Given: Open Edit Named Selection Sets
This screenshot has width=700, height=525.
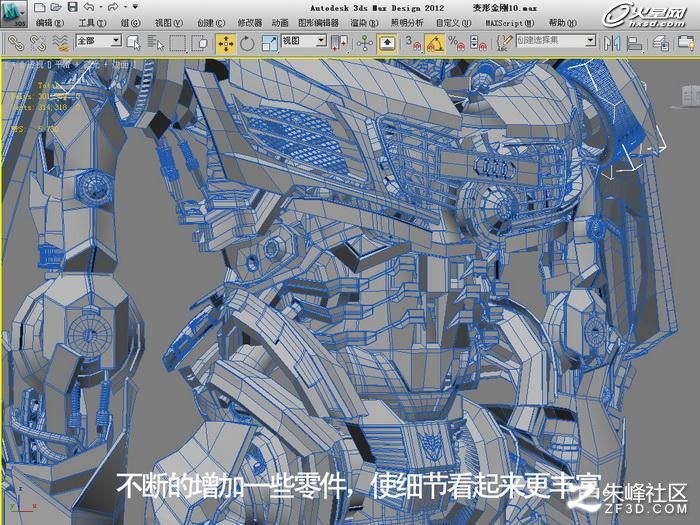Looking at the screenshot, I should point(504,43).
